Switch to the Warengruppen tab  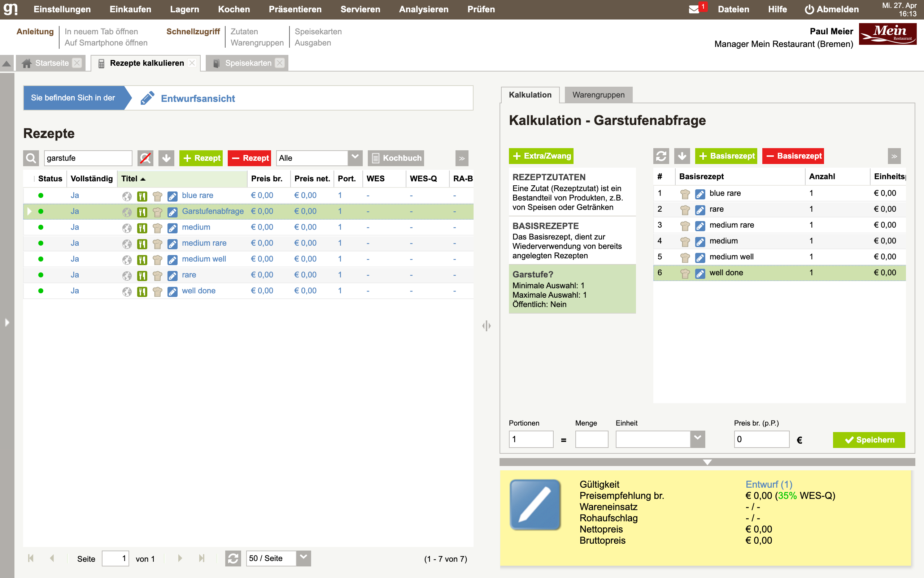pyautogui.click(x=598, y=95)
